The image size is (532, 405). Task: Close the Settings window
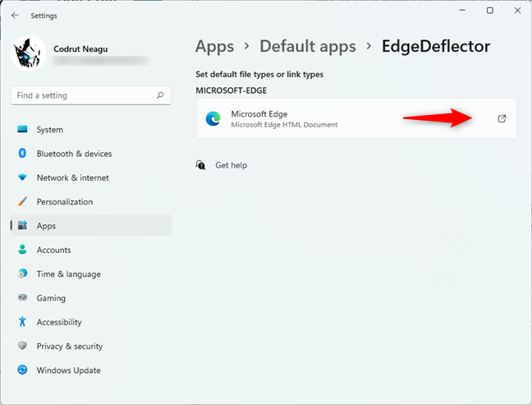517,11
